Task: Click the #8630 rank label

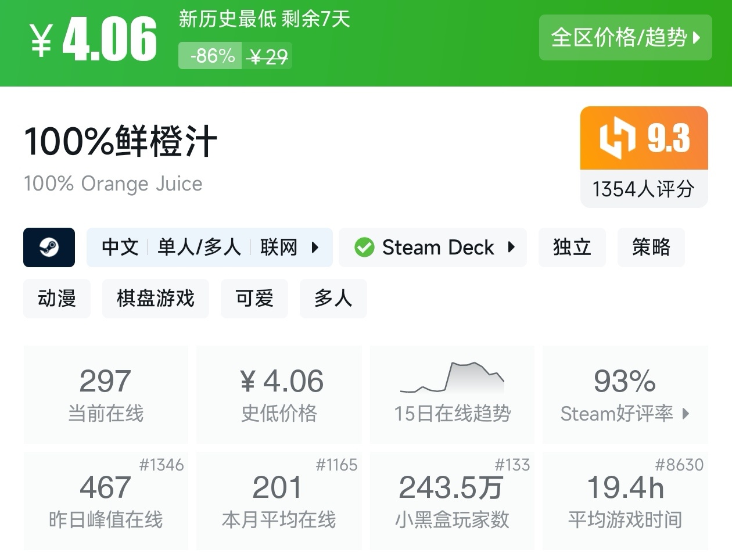Action: tap(679, 465)
